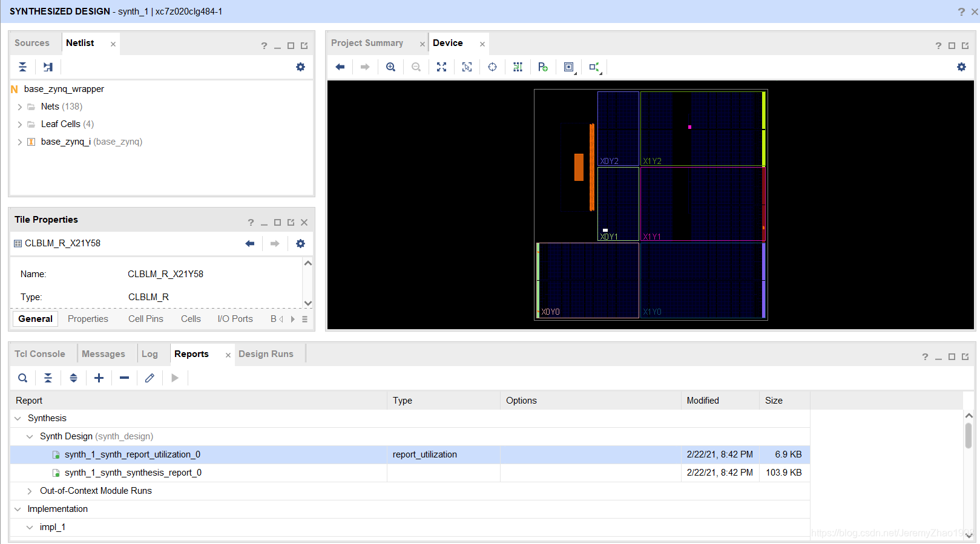Zoom in on the Device view
Image resolution: width=980 pixels, height=544 pixels.
point(391,67)
